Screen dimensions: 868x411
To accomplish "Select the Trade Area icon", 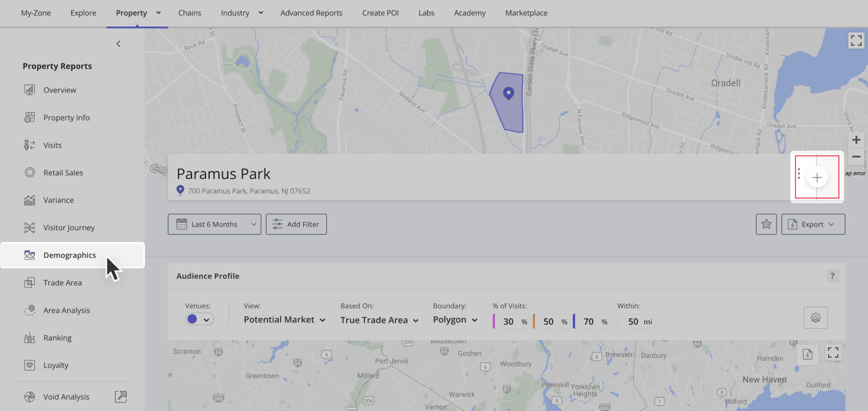I will [30, 283].
